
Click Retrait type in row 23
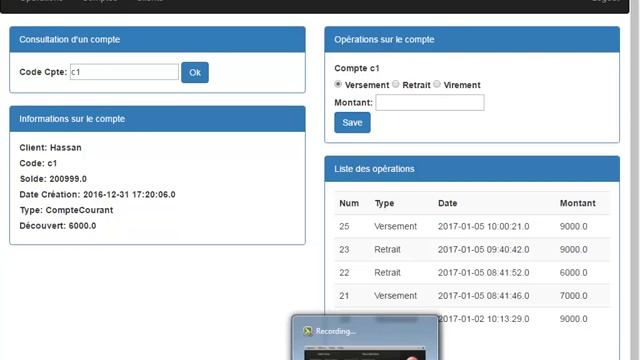point(387,249)
